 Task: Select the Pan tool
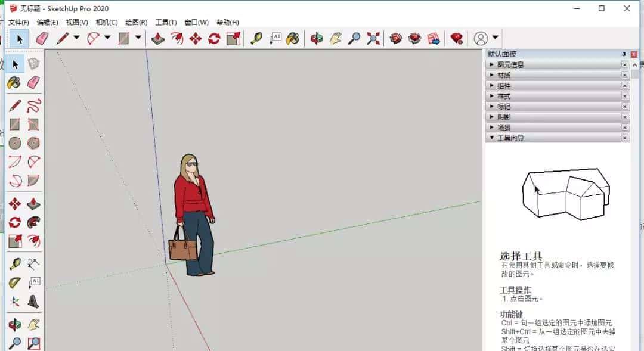tap(335, 38)
